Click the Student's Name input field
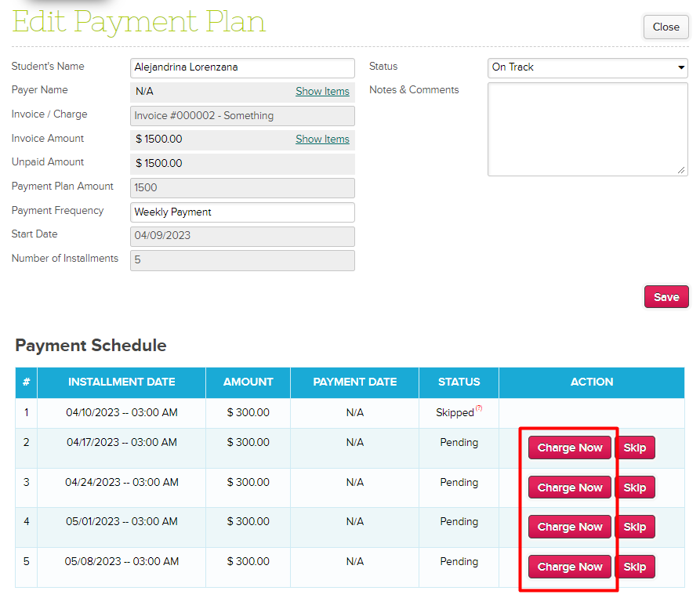The width and height of the screenshot is (700, 598). coord(242,67)
